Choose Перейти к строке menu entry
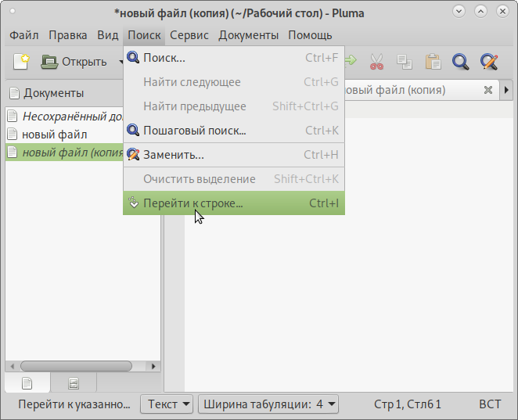 coord(193,203)
